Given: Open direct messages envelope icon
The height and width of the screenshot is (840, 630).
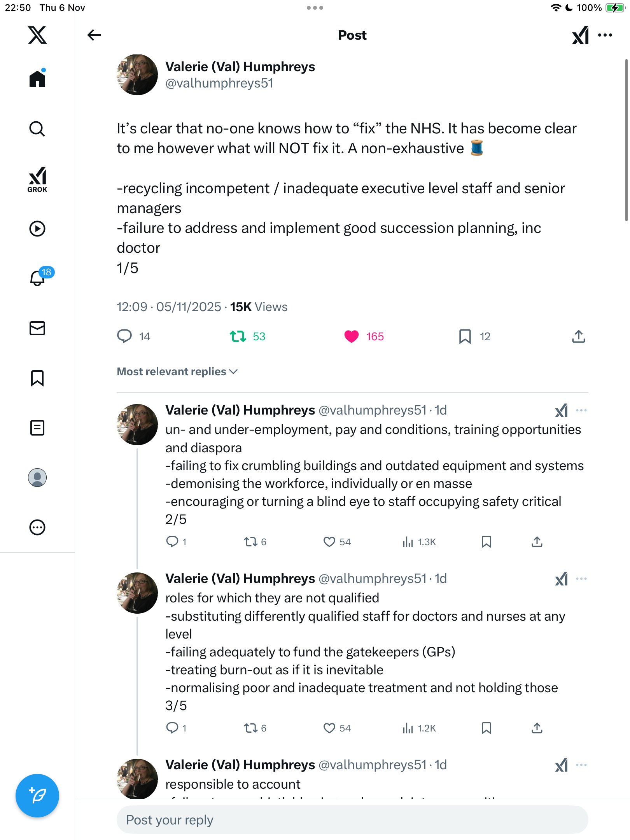Looking at the screenshot, I should (37, 328).
